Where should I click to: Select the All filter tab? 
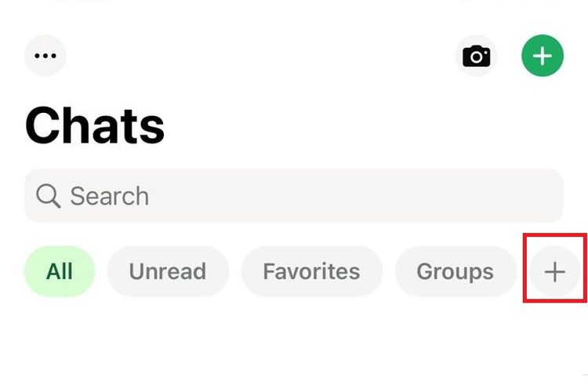click(60, 272)
